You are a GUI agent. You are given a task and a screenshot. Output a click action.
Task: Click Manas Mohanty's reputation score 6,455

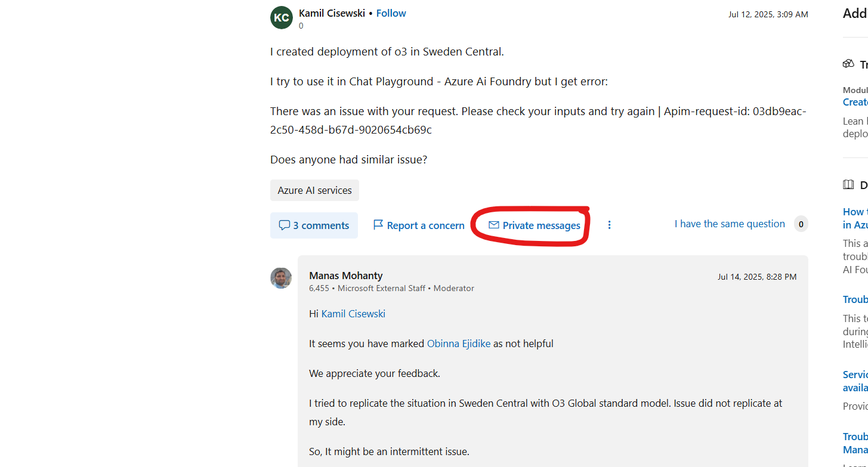pos(319,288)
